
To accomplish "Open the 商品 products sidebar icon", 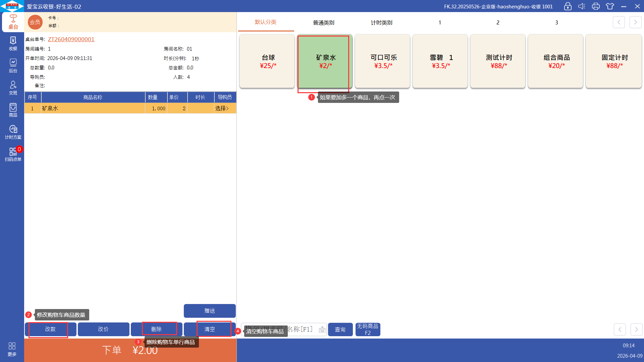I will [13, 110].
